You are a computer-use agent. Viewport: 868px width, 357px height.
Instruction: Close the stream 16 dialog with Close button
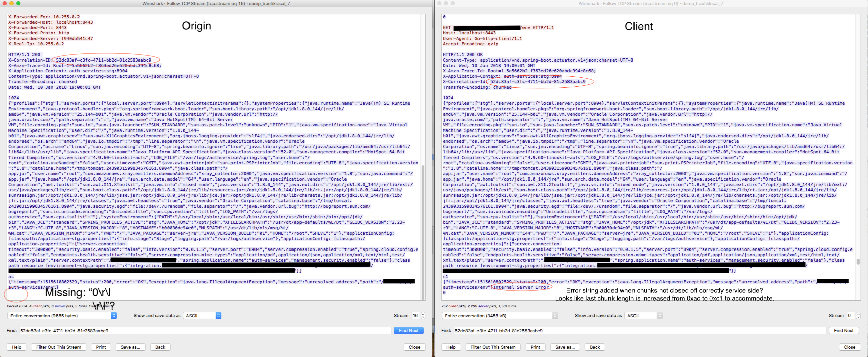point(414,347)
